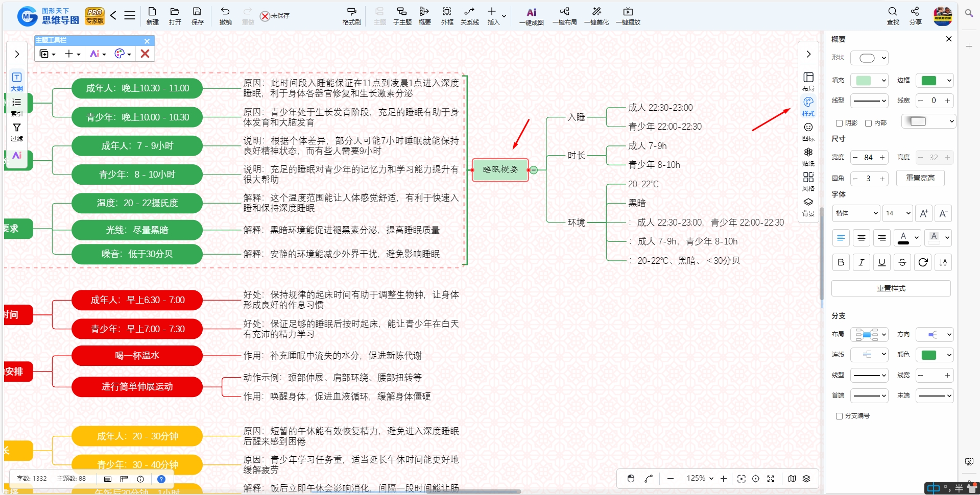Switch to the 布局 layout tab
This screenshot has width=980, height=495.
808,82
